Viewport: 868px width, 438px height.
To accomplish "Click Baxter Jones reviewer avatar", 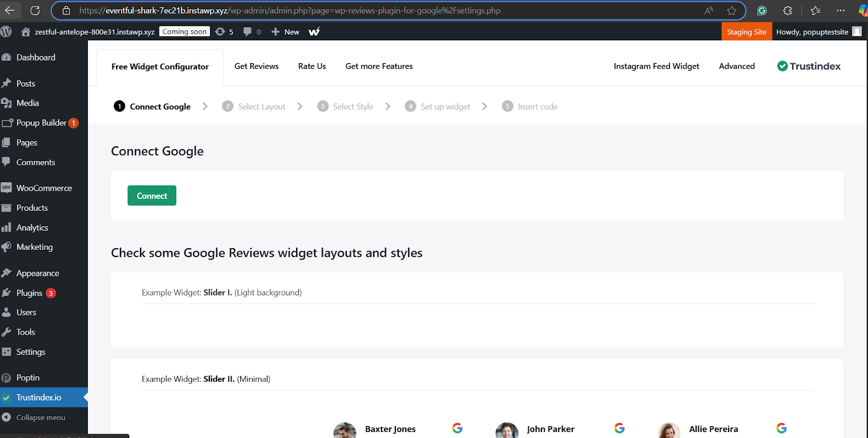I will pyautogui.click(x=344, y=430).
